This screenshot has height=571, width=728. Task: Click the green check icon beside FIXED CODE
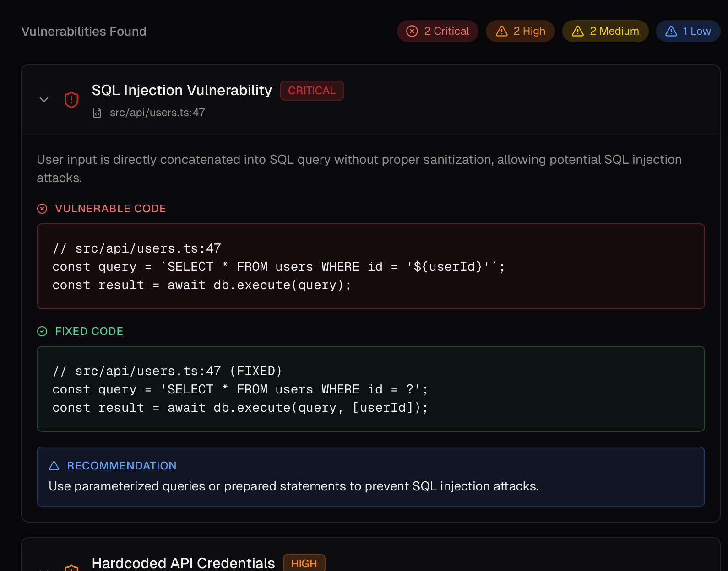pyautogui.click(x=42, y=331)
